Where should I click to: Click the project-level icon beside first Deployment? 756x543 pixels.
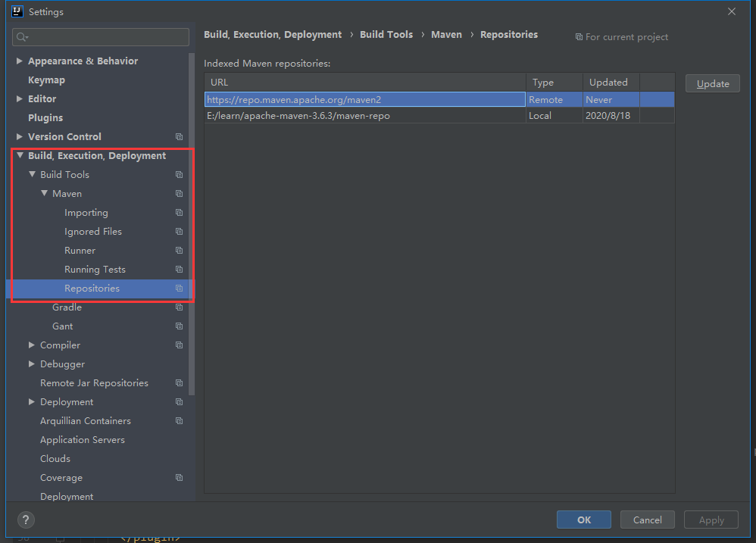click(x=179, y=402)
